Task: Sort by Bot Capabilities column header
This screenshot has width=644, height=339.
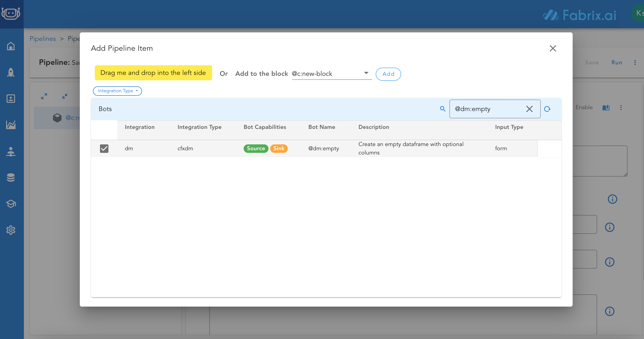Action: [x=265, y=127]
